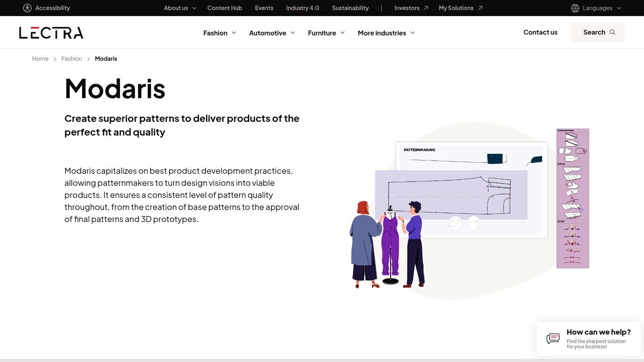Click the breadcrumb arrow after Home
The image size is (644, 362).
pos(55,59)
